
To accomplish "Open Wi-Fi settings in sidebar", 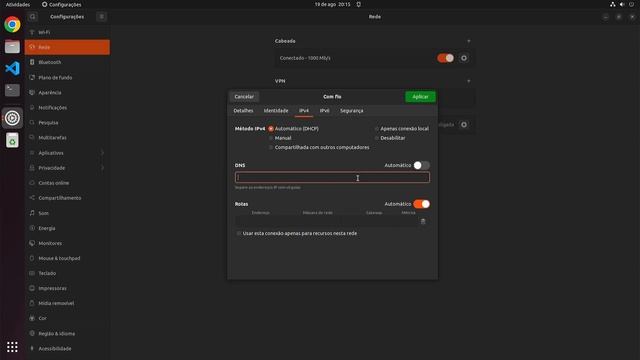I will (x=67, y=32).
